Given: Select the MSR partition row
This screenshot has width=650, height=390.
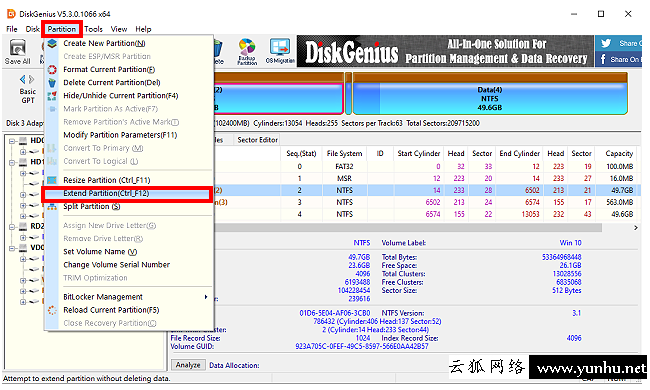Looking at the screenshot, I should coord(427,179).
